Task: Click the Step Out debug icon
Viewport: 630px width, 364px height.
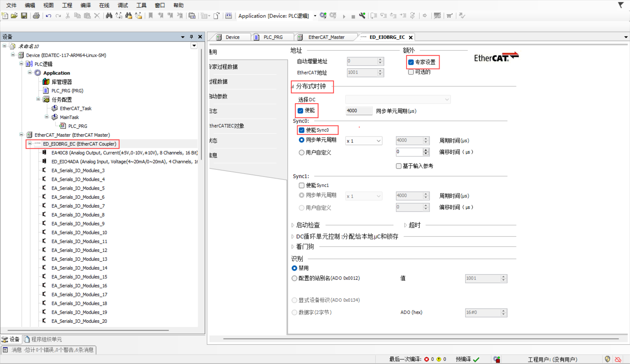Action: 393,16
